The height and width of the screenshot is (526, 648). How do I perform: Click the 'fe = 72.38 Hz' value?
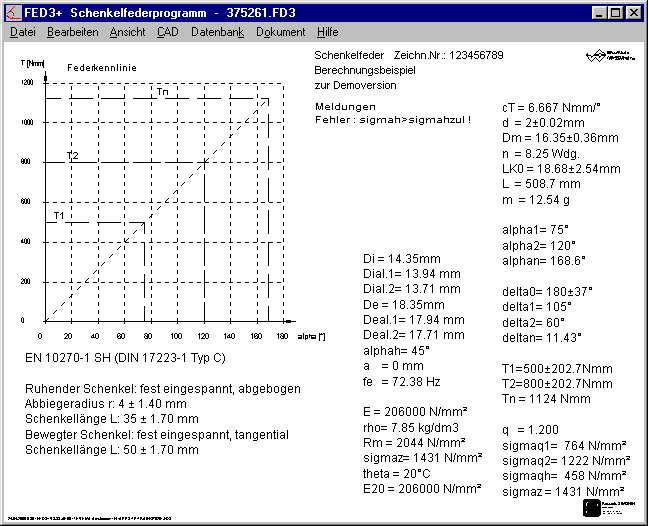tap(401, 382)
